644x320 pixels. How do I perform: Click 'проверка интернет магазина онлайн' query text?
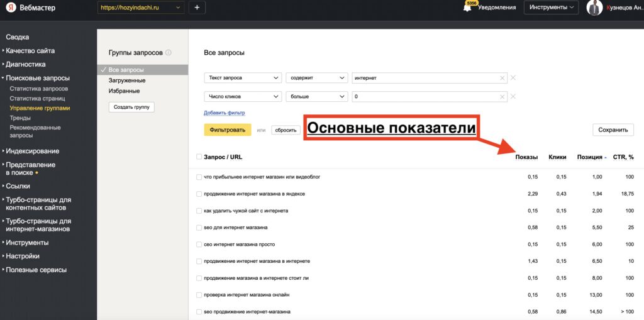247,295
